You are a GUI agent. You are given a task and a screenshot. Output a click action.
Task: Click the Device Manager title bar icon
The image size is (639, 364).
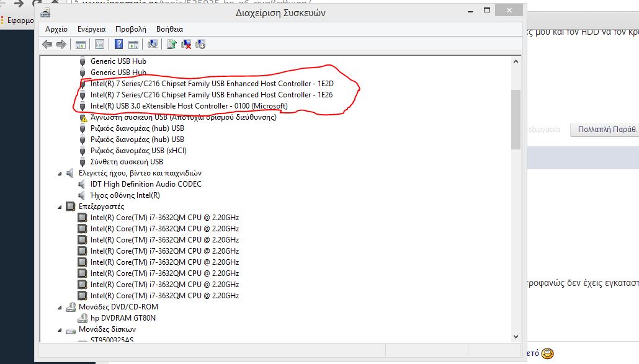point(46,13)
